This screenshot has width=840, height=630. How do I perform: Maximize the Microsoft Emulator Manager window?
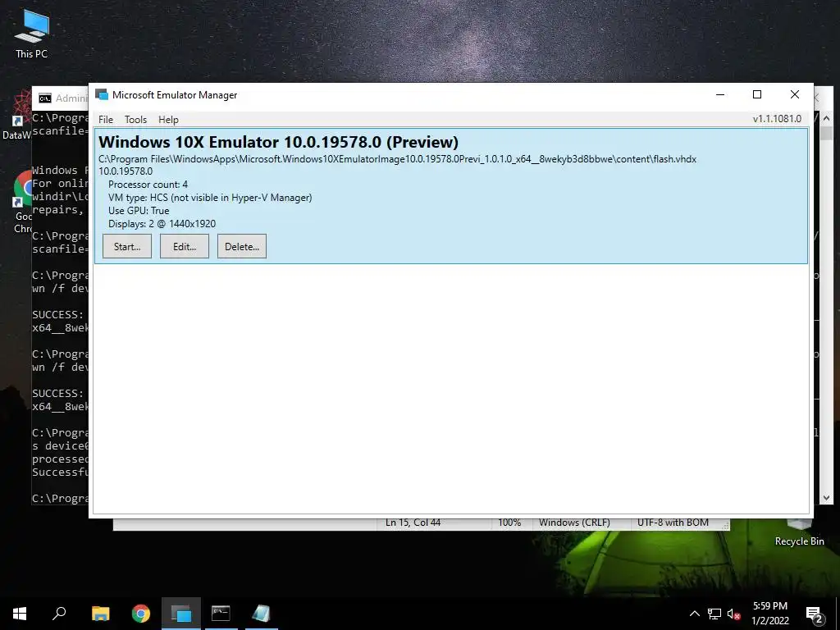(757, 95)
